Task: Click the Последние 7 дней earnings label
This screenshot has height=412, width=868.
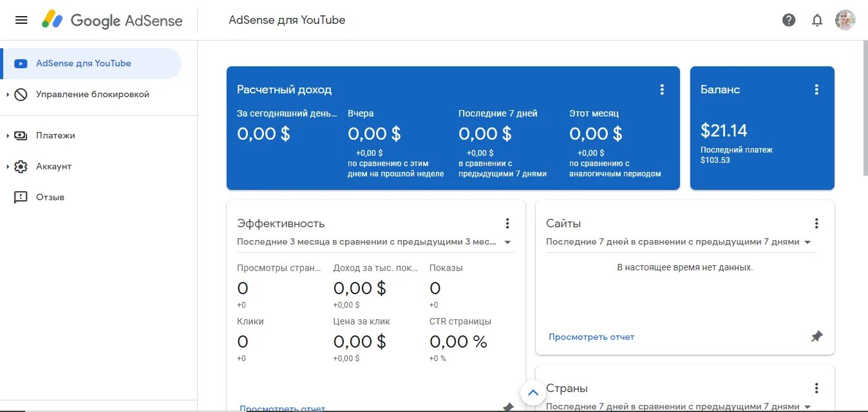Action: tap(498, 113)
